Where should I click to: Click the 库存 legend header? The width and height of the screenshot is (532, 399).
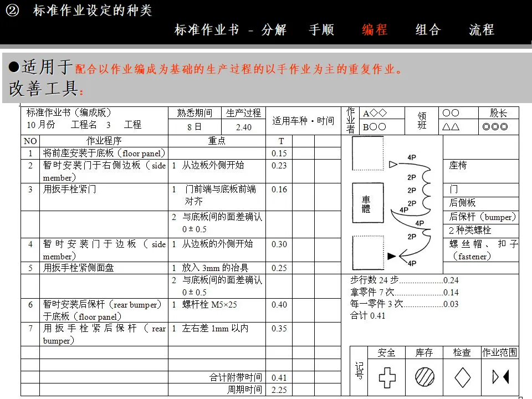[x=424, y=353]
